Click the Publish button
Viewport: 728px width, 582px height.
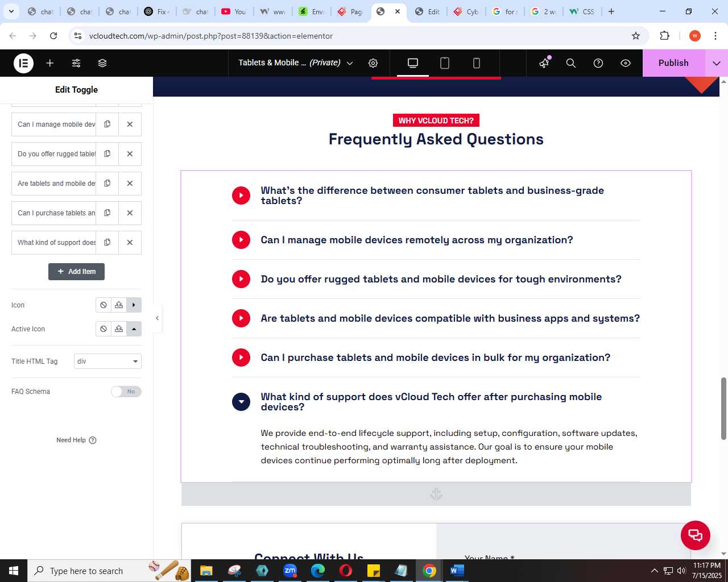[x=673, y=63]
